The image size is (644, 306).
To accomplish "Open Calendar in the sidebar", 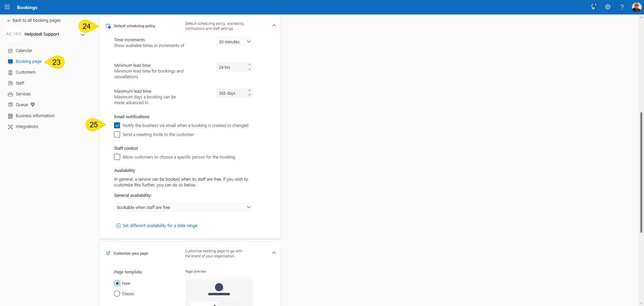I will pos(24,51).
